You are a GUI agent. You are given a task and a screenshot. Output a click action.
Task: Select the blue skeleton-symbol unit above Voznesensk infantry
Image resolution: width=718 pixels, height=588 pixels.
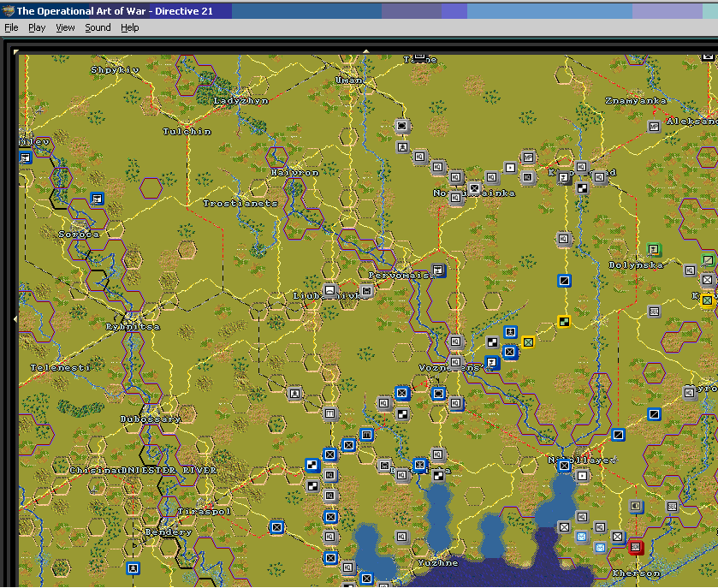pyautogui.click(x=510, y=332)
